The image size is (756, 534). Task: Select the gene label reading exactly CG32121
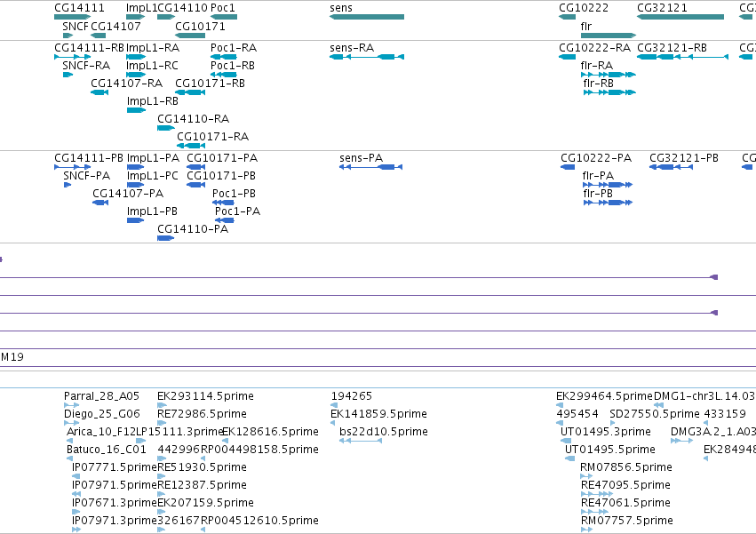tap(662, 8)
